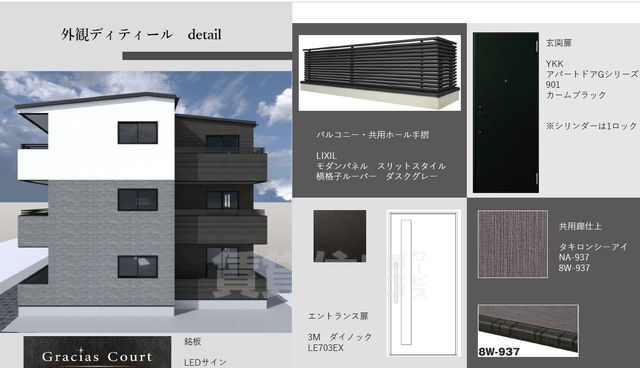Click the 901 model number text
Screen dimensions: 640x368
[553, 85]
